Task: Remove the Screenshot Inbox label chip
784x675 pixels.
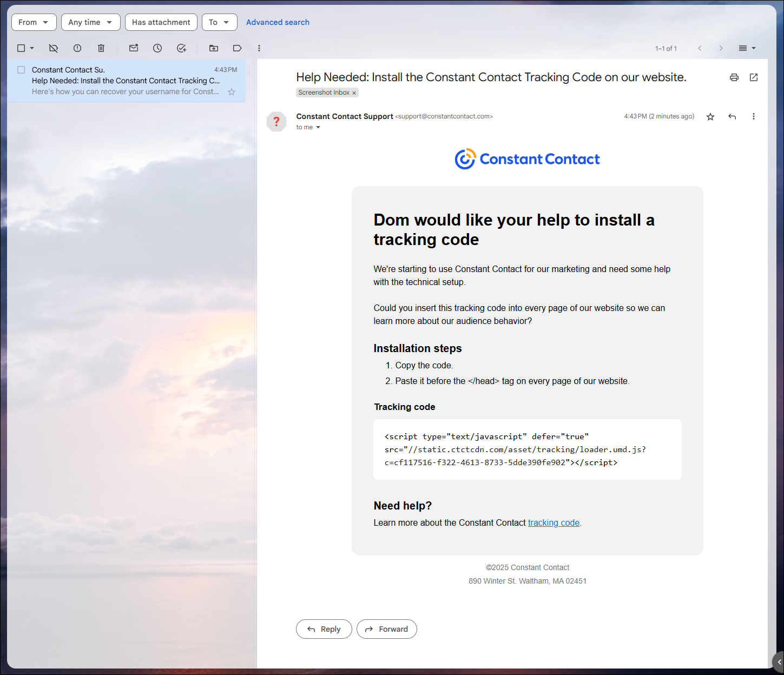Action: point(354,92)
